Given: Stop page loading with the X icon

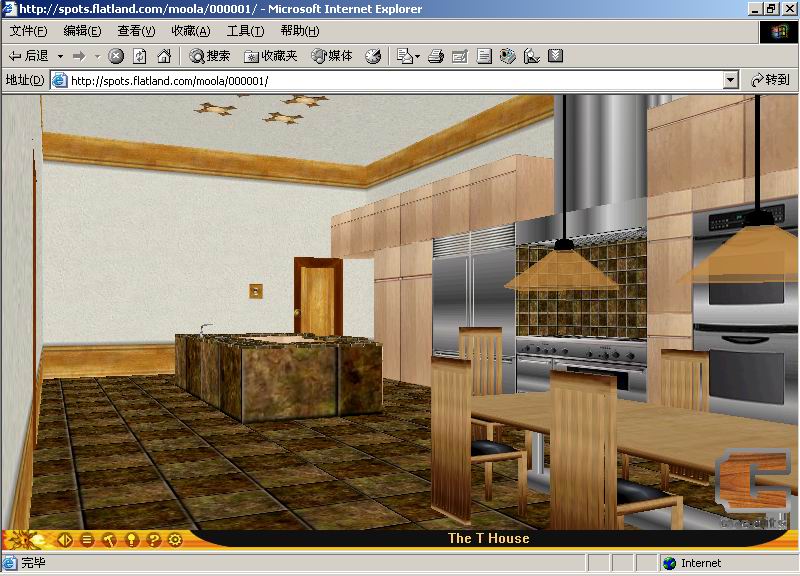Looking at the screenshot, I should coord(116,56).
